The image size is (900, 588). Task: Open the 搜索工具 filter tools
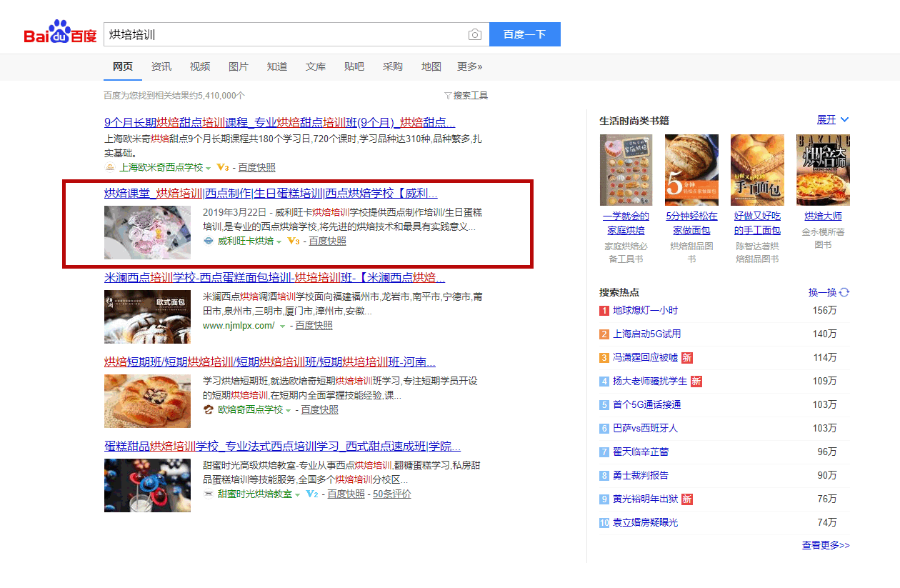pos(466,96)
